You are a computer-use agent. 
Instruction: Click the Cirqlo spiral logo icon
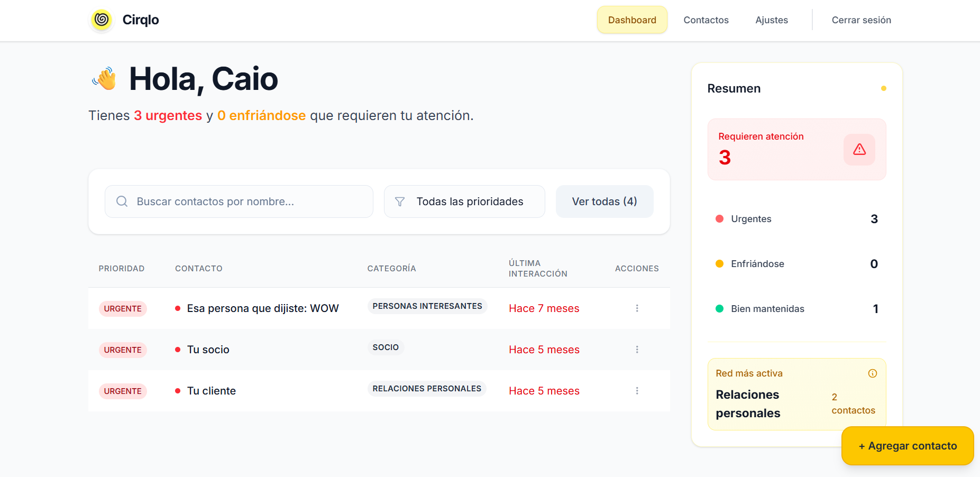click(101, 20)
